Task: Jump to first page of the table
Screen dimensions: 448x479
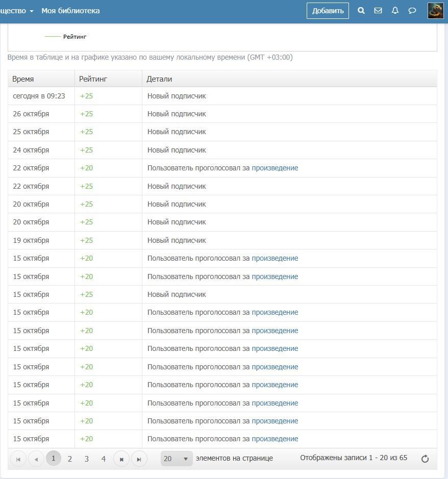Action: point(18,459)
